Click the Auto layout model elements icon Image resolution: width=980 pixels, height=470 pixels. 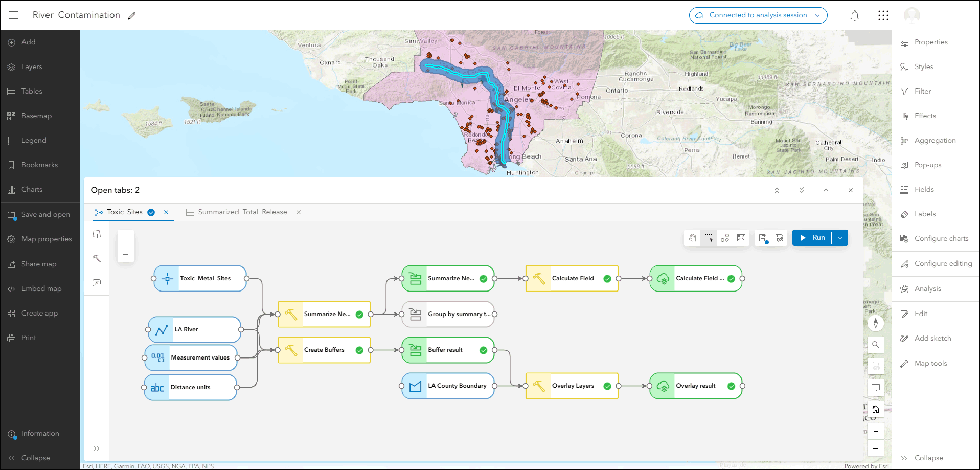coord(725,238)
